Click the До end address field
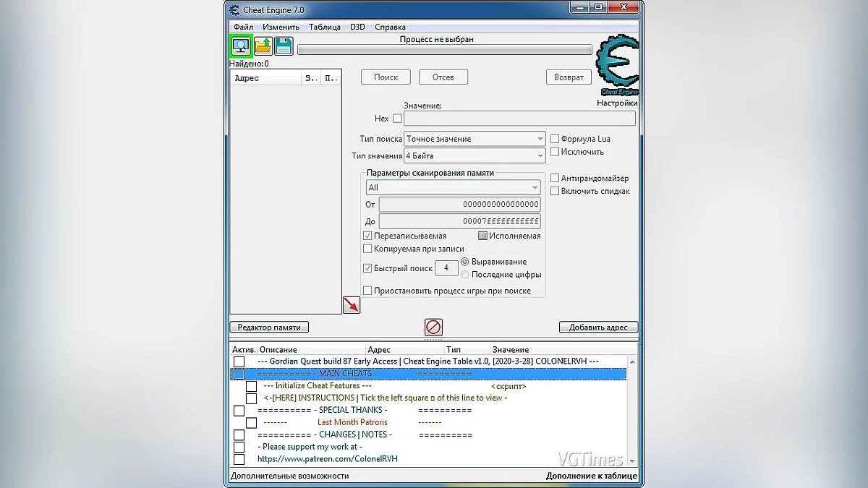This screenshot has width=868, height=488. 459,221
